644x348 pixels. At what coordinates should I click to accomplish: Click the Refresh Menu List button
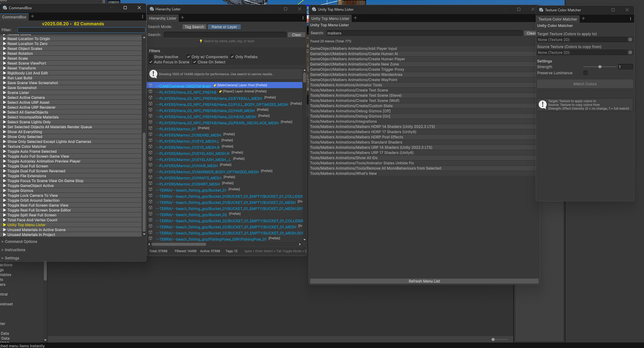click(424, 281)
